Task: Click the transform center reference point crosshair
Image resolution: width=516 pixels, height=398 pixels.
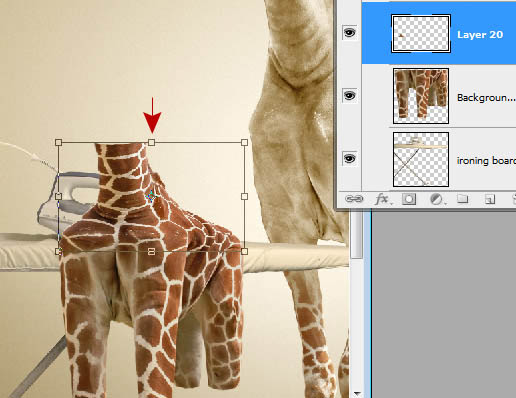Action: pyautogui.click(x=151, y=196)
